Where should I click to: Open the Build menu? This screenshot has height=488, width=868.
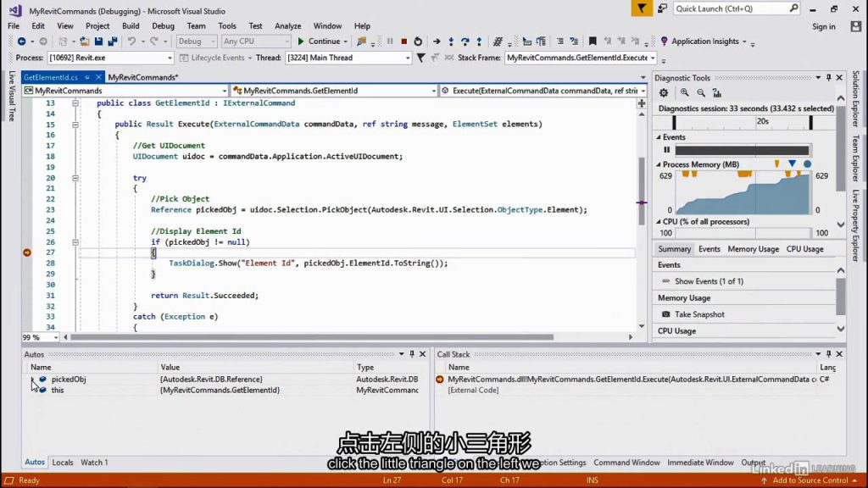pyautogui.click(x=131, y=26)
